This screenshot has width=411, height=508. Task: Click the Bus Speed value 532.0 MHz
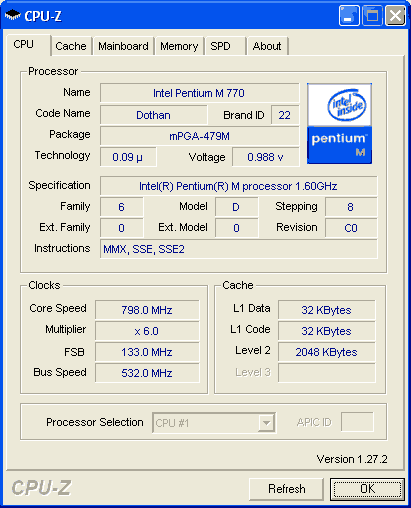tap(147, 373)
